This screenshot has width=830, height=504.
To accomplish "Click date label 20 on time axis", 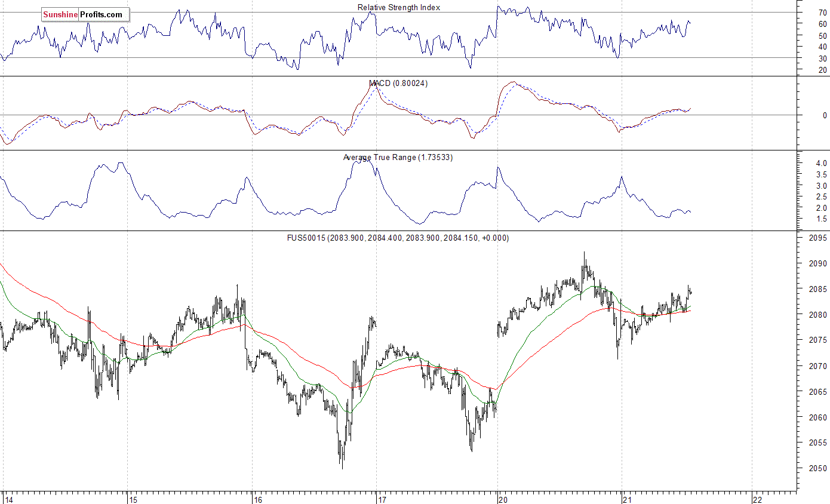I will click(x=504, y=500).
